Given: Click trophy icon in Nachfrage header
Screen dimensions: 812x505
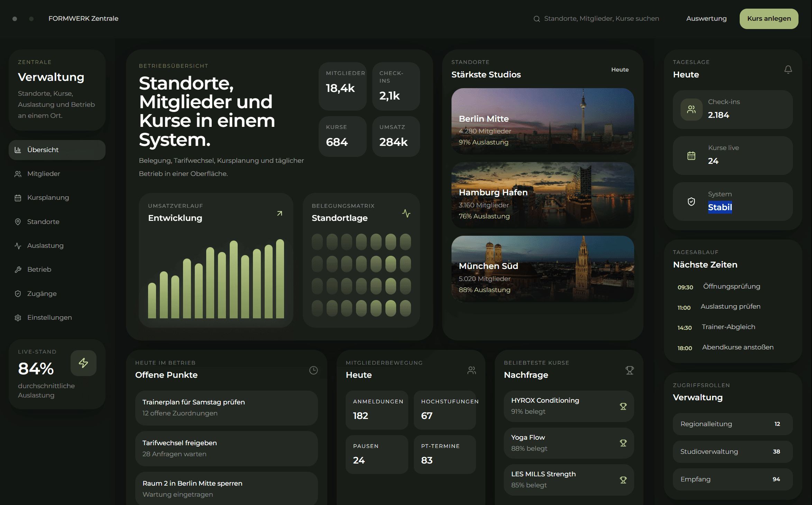Looking at the screenshot, I should click(x=629, y=370).
